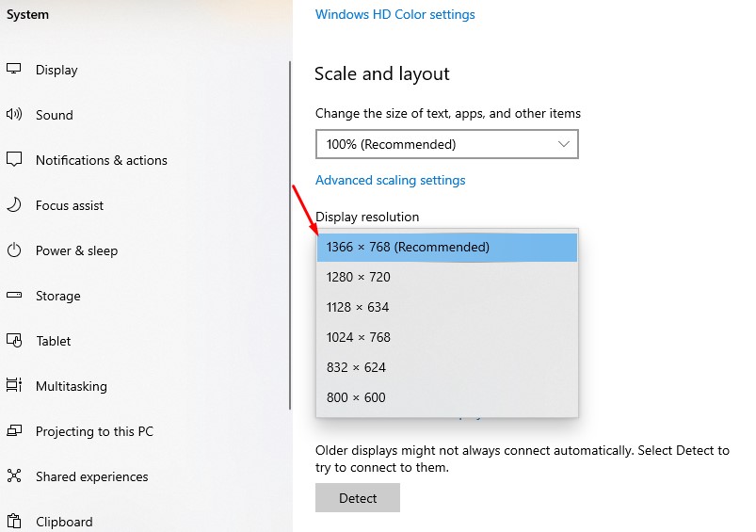
Task: Open the Notifications & actions speech-bubble icon
Action: (x=14, y=159)
